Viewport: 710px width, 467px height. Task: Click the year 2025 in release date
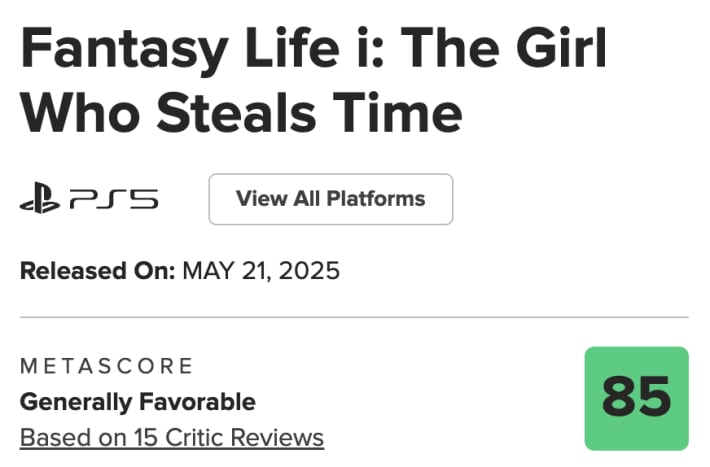309,271
